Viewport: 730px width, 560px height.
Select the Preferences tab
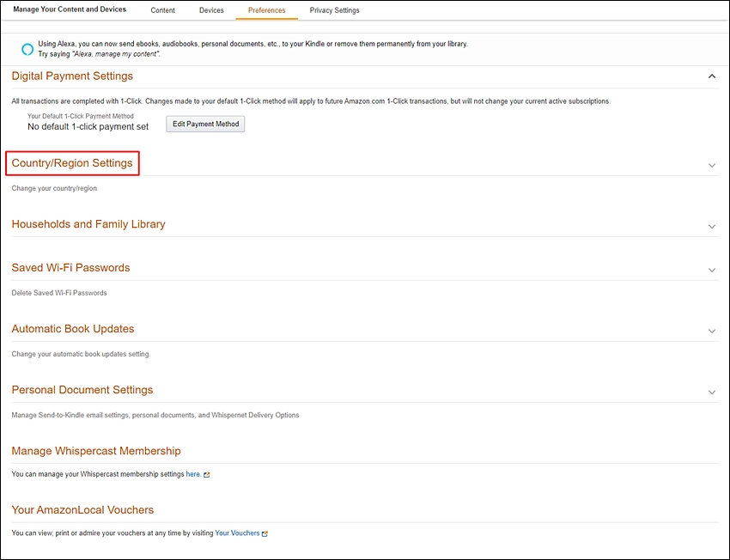tap(267, 10)
